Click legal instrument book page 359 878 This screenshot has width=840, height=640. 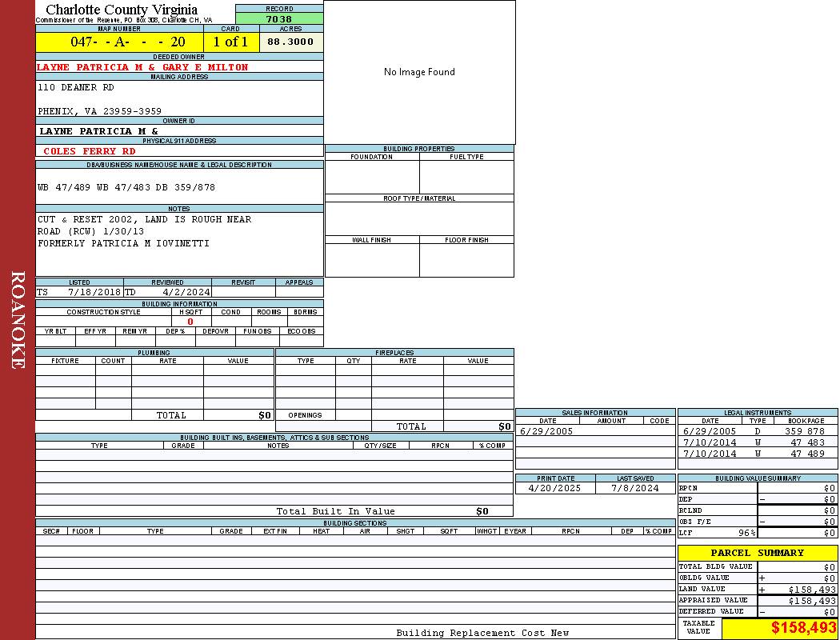pos(804,431)
